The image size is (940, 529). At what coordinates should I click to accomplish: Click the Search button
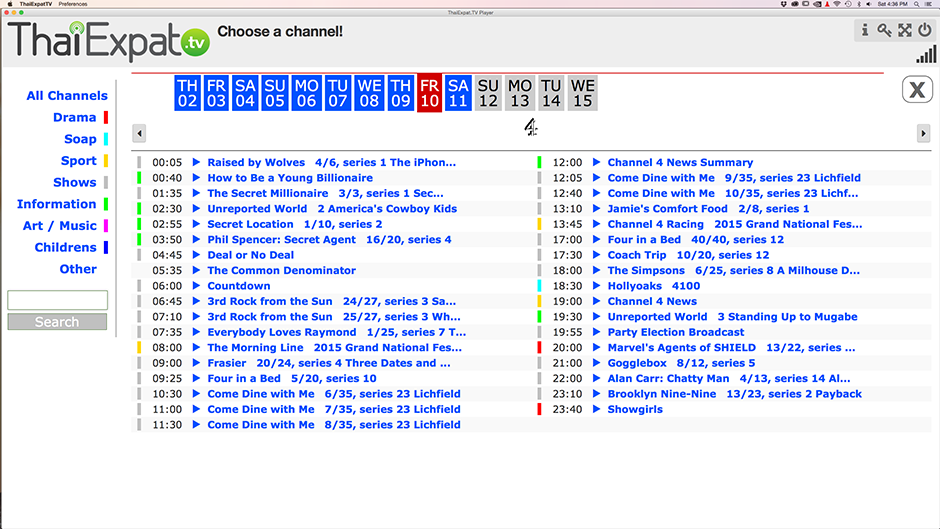[57, 322]
